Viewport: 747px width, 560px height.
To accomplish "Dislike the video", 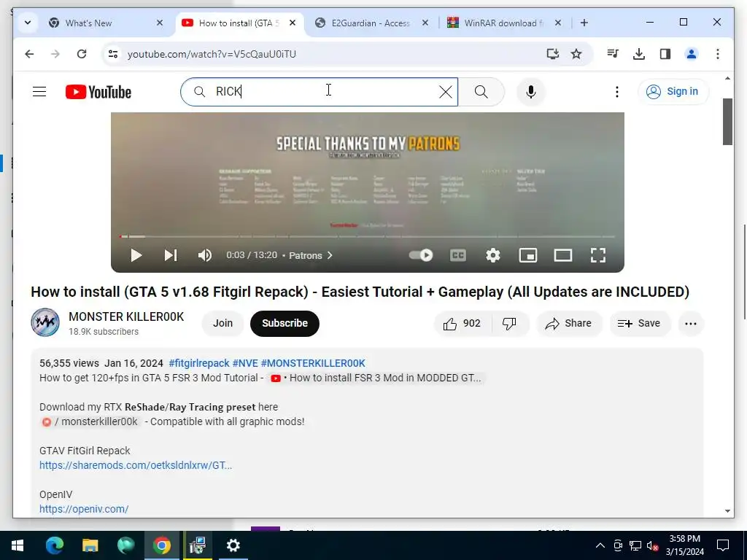I will point(509,324).
